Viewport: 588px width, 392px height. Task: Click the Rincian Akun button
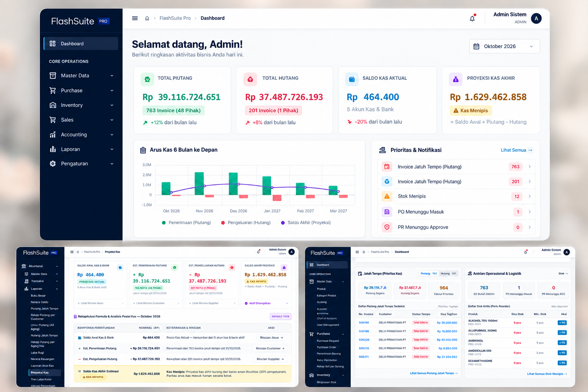271,338
